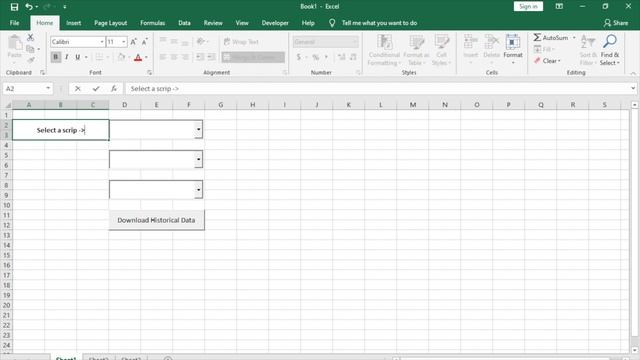Click the fill color paint bucket

click(x=121, y=57)
